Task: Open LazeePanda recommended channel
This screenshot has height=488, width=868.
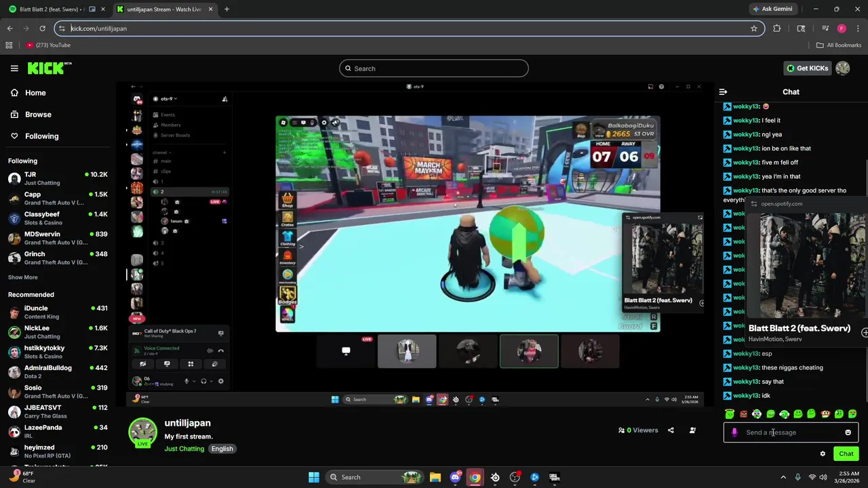Action: coord(58,431)
